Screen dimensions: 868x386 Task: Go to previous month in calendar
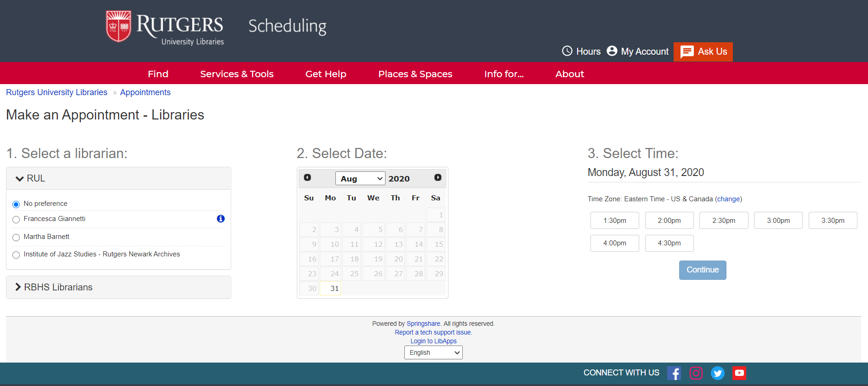[307, 177]
